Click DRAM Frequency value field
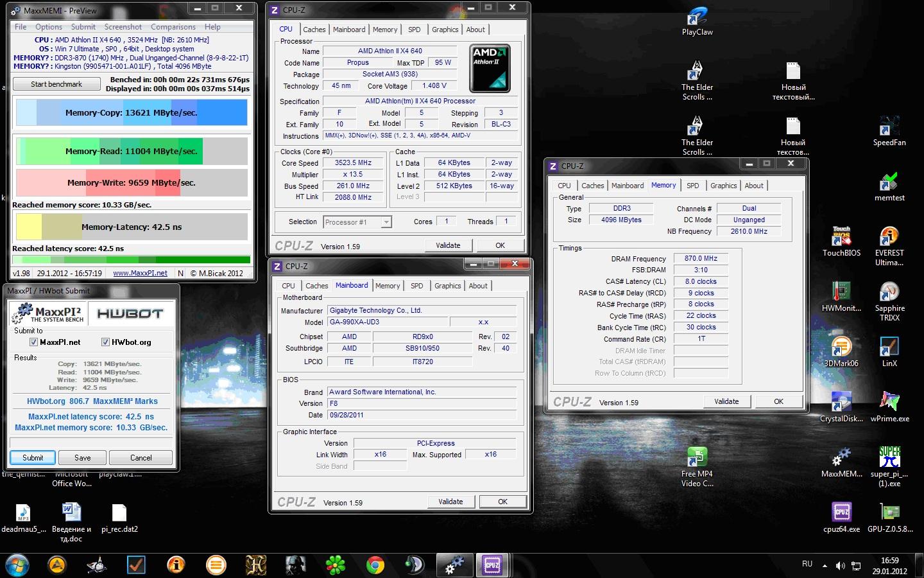 (x=701, y=259)
